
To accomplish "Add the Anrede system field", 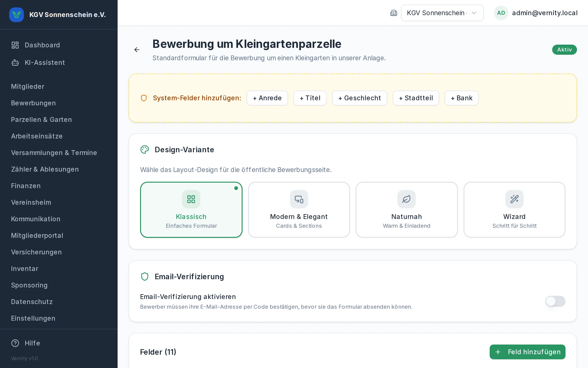I will pyautogui.click(x=267, y=98).
